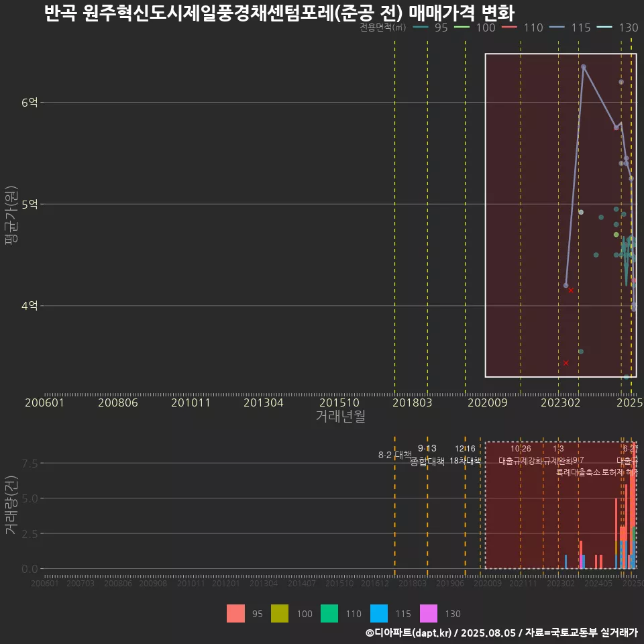This screenshot has height=644, width=644.
Task: Click 202405 on the volume chart x-axis
Action: click(598, 583)
